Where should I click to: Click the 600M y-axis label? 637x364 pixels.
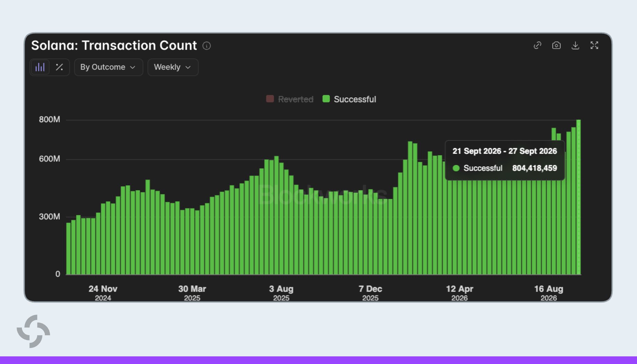49,159
